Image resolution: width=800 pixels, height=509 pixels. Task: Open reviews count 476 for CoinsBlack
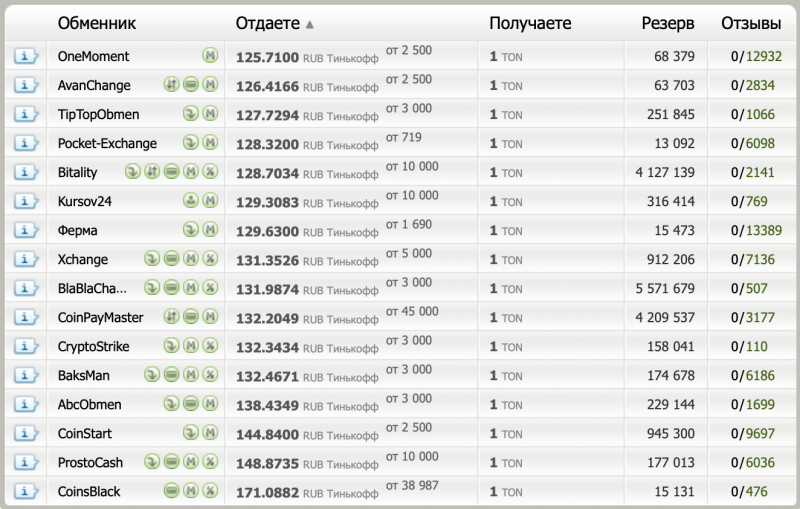tap(757, 492)
